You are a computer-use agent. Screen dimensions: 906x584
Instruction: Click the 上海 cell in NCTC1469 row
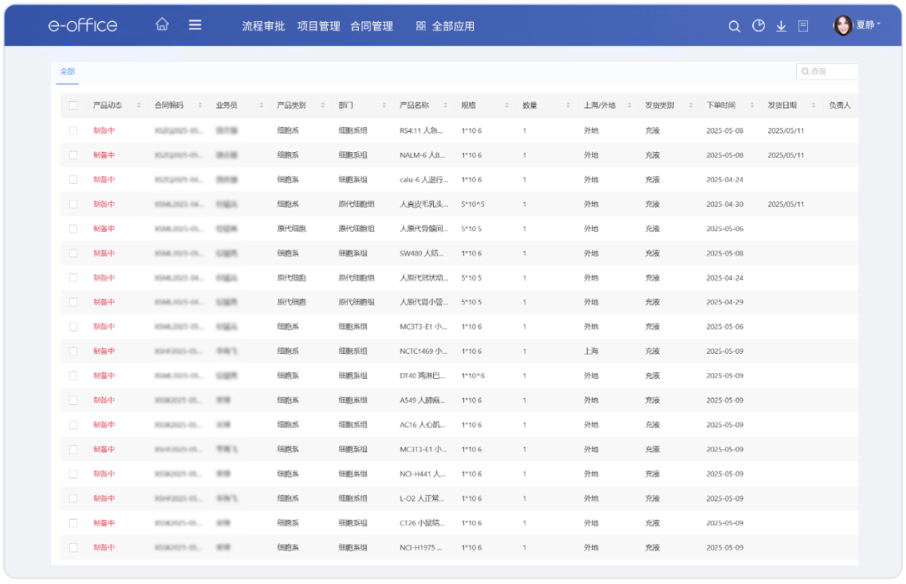click(x=591, y=351)
